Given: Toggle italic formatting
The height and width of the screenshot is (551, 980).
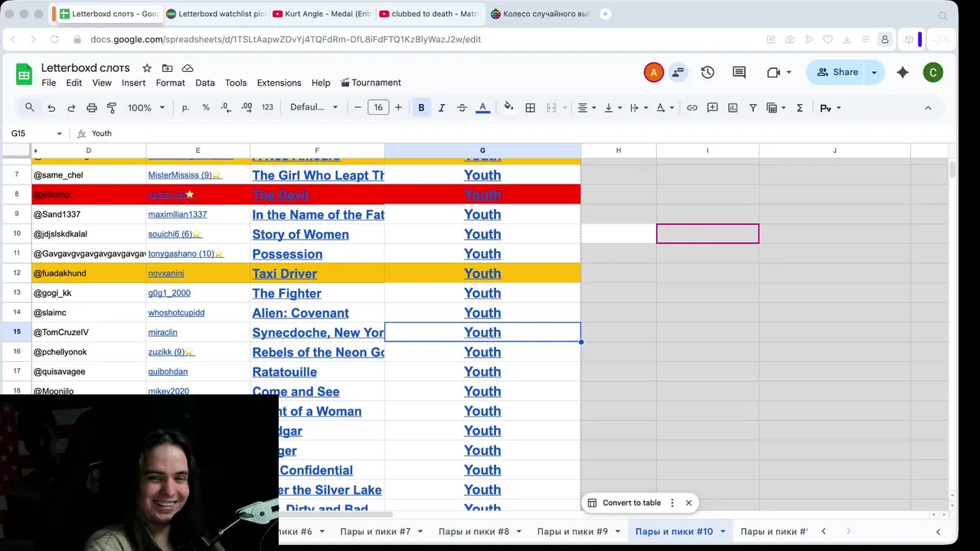Looking at the screenshot, I should click(442, 108).
